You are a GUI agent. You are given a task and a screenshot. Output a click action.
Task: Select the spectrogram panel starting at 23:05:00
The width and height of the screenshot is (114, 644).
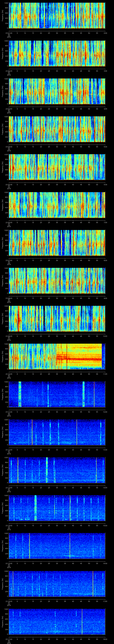[57, 167]
